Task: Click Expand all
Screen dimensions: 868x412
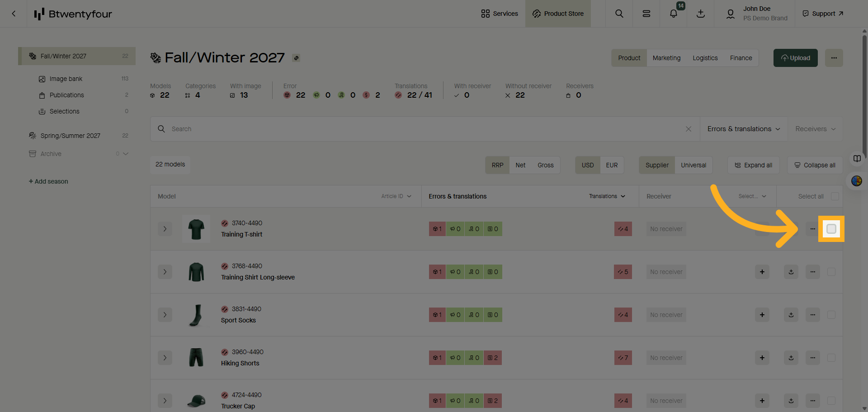Action: 753,165
